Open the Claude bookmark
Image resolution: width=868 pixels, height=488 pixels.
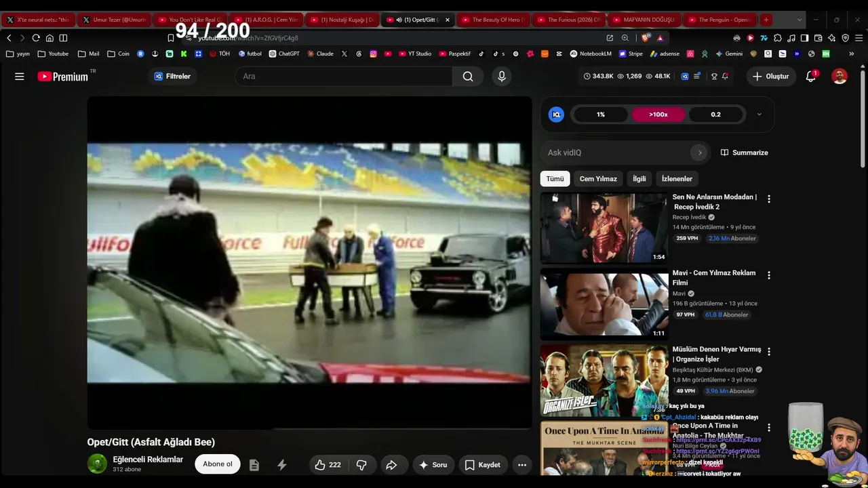tap(320, 54)
